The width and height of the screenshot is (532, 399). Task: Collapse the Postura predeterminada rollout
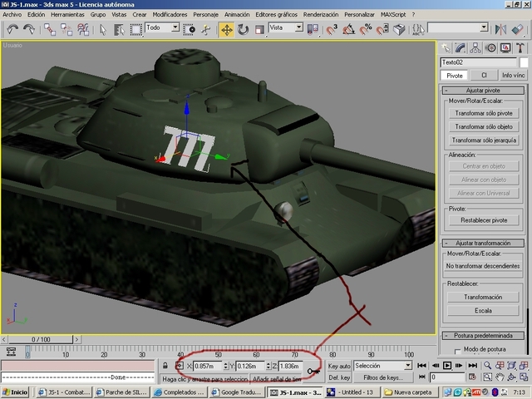pyautogui.click(x=483, y=336)
